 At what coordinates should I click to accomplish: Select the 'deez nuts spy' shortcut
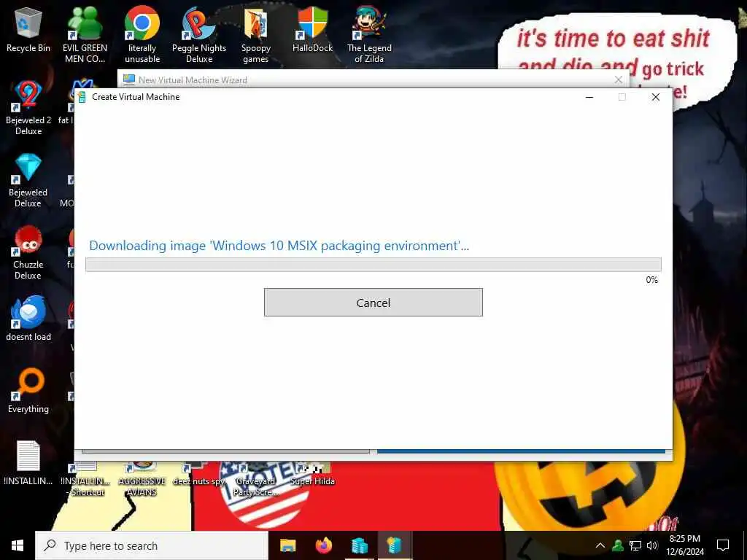pyautogui.click(x=198, y=474)
